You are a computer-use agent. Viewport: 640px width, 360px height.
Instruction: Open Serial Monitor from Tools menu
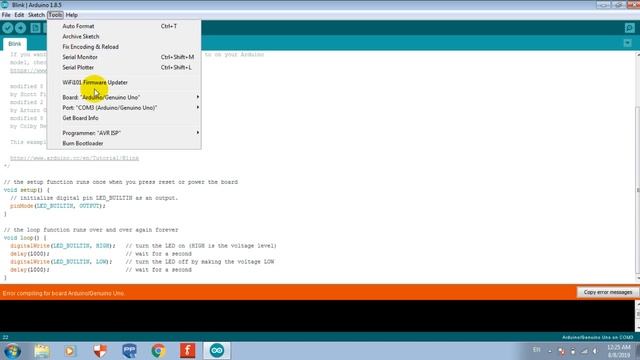point(124,57)
